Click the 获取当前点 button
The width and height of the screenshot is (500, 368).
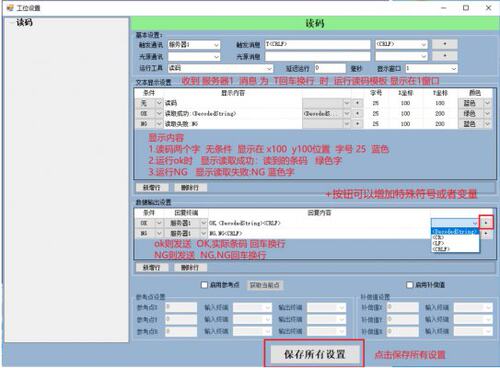tap(265, 285)
